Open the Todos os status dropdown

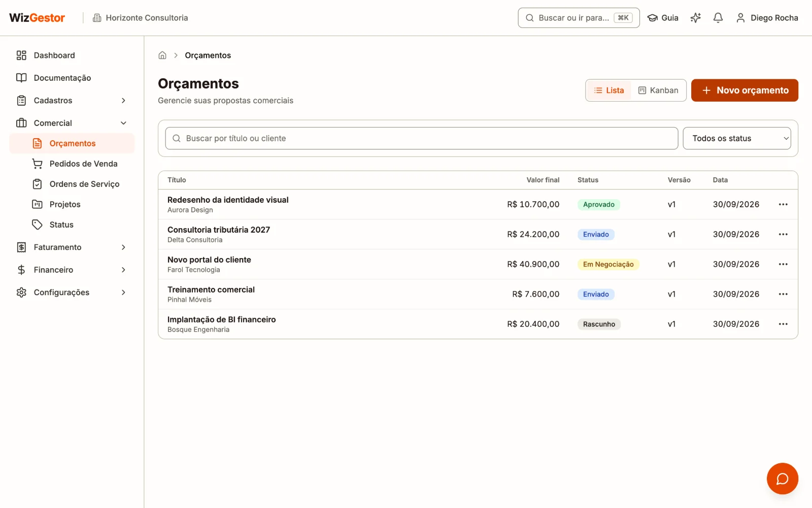click(737, 138)
